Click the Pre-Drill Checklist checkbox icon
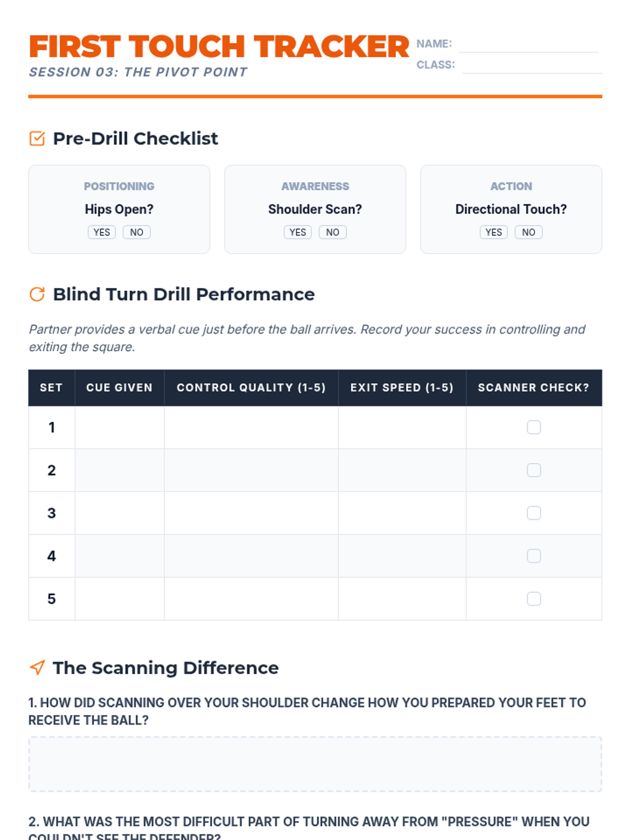Screen dimensions: 630x840 point(37,139)
